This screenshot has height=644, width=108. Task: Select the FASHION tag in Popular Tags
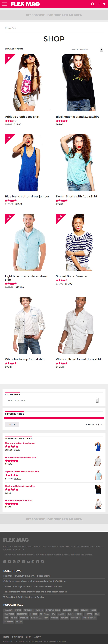[39, 610]
